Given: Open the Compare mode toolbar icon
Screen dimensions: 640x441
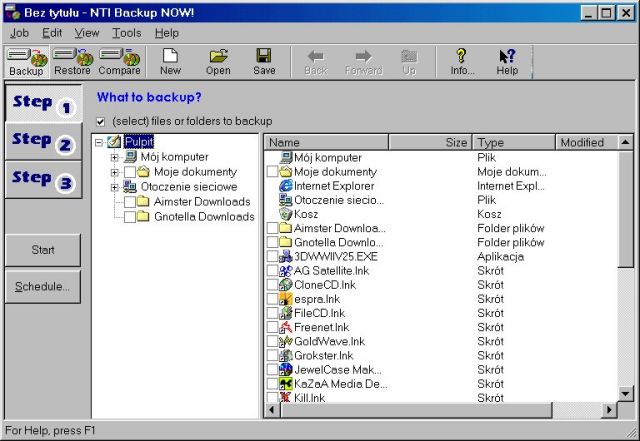Looking at the screenshot, I should pos(120,62).
